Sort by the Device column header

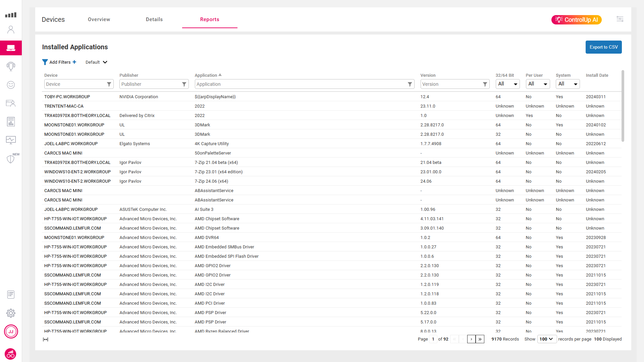tap(51, 75)
